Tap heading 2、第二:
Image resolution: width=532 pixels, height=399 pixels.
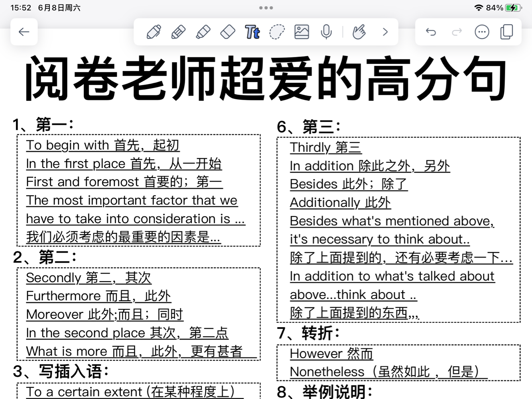pos(45,257)
